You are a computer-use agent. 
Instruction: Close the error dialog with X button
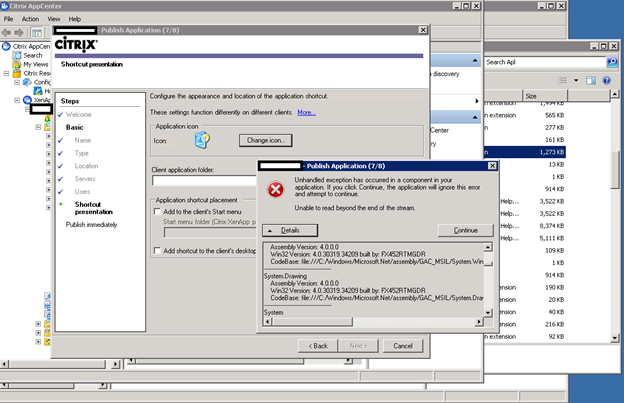[x=492, y=166]
